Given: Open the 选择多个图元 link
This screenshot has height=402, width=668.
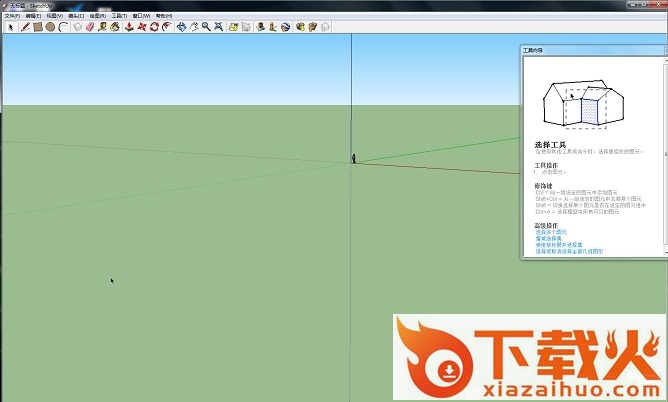Looking at the screenshot, I should [x=550, y=231].
